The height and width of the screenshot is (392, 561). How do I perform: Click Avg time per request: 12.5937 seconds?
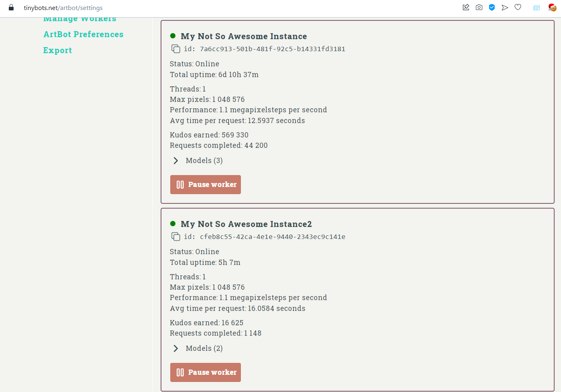tap(237, 121)
